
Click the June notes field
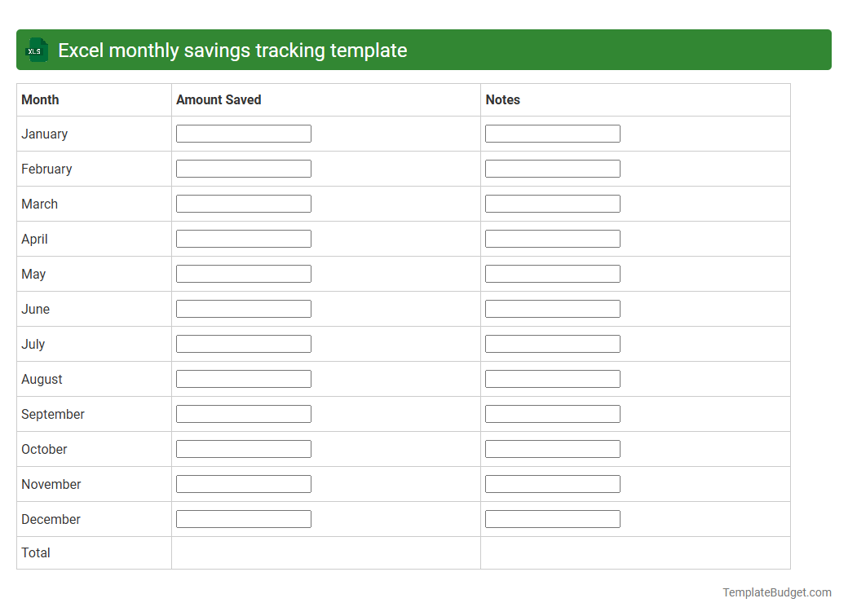552,308
